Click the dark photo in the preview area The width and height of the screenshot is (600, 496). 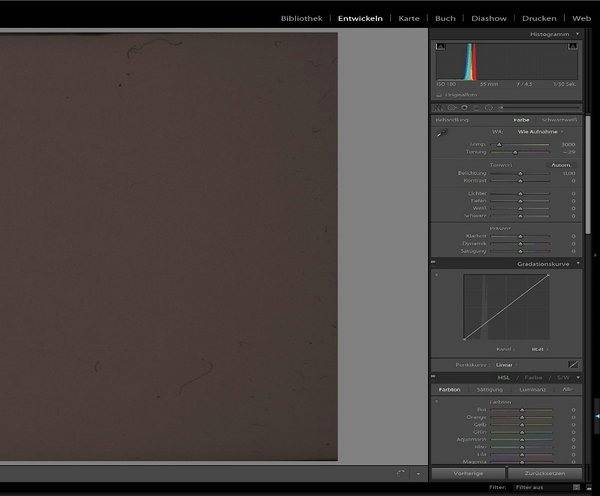(169, 246)
